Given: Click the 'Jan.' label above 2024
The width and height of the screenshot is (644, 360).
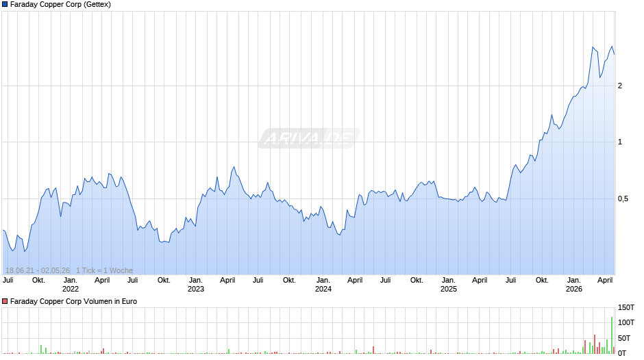Looking at the screenshot, I should [x=323, y=280].
